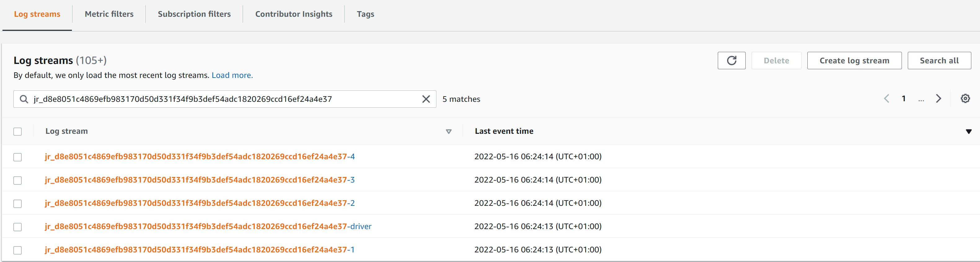
Task: Check the log stream ending in -4
Action: click(17, 157)
